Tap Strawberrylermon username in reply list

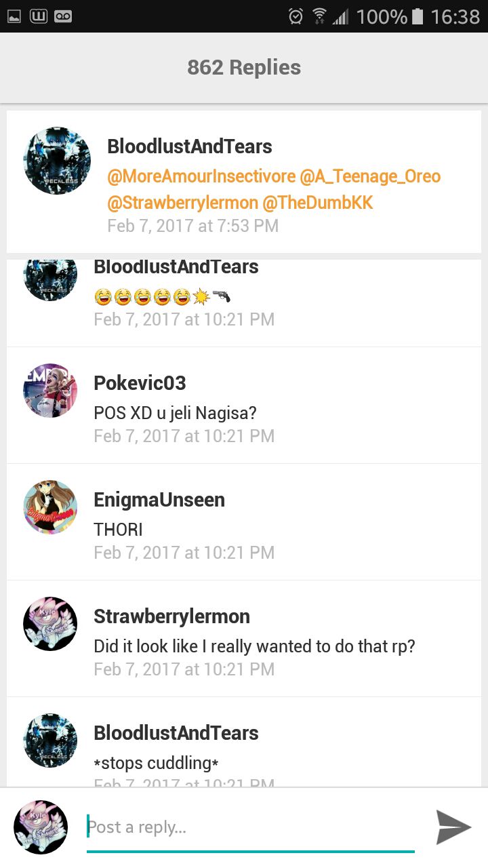(172, 616)
